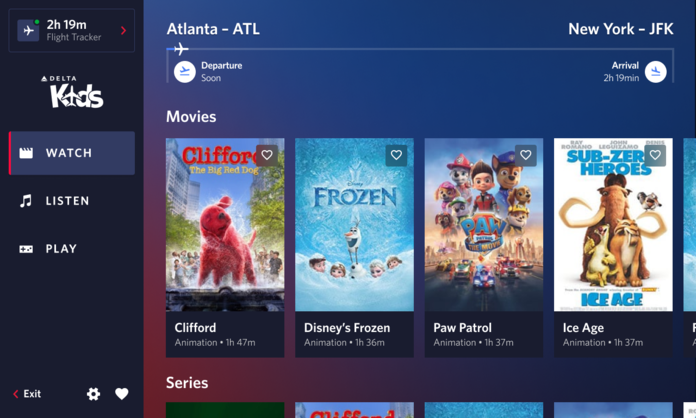696x418 pixels.
Task: Select the Watch menu item
Action: pyautogui.click(x=72, y=153)
